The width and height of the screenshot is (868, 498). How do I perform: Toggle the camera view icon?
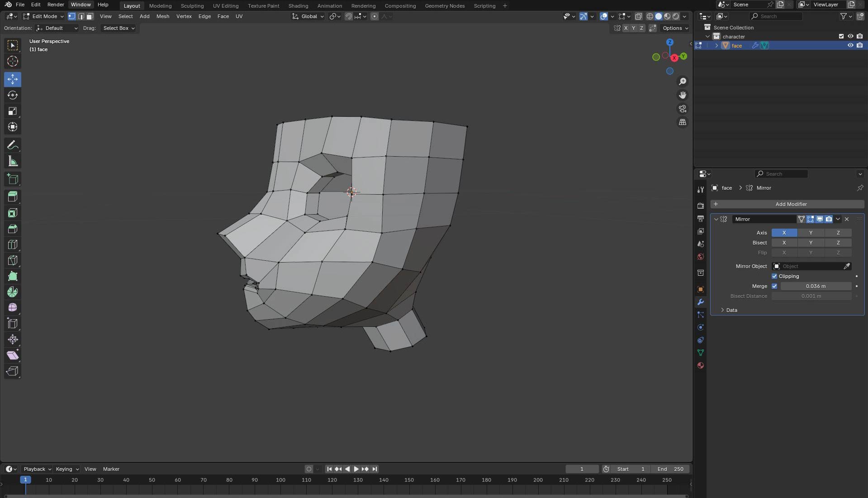tap(682, 109)
